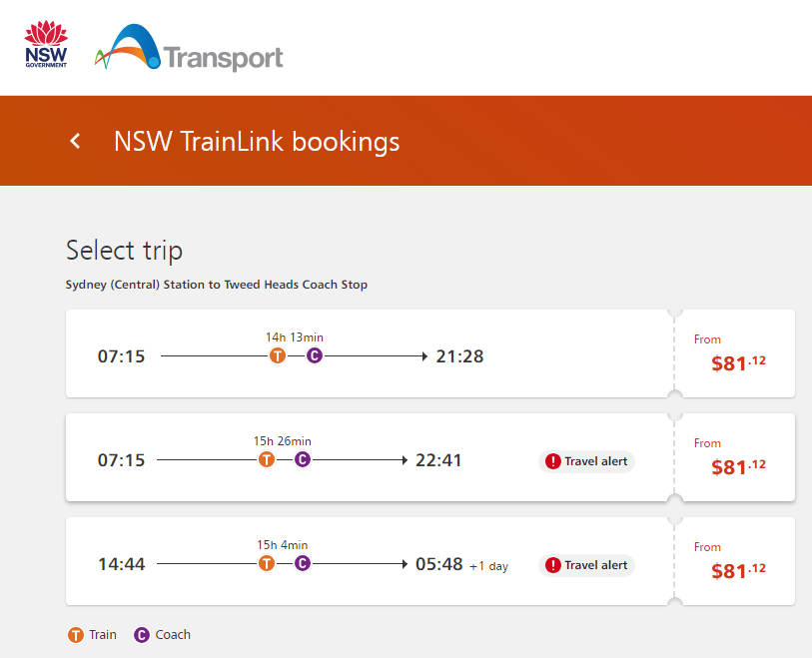Viewport: 812px width, 658px height.
Task: Select the 07:15 trip arriving 21:28
Action: pos(370,353)
